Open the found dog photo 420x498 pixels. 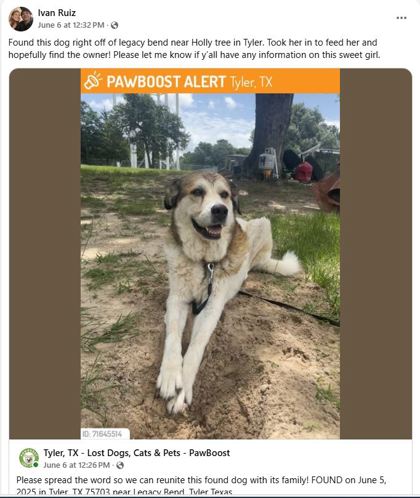(x=210, y=266)
